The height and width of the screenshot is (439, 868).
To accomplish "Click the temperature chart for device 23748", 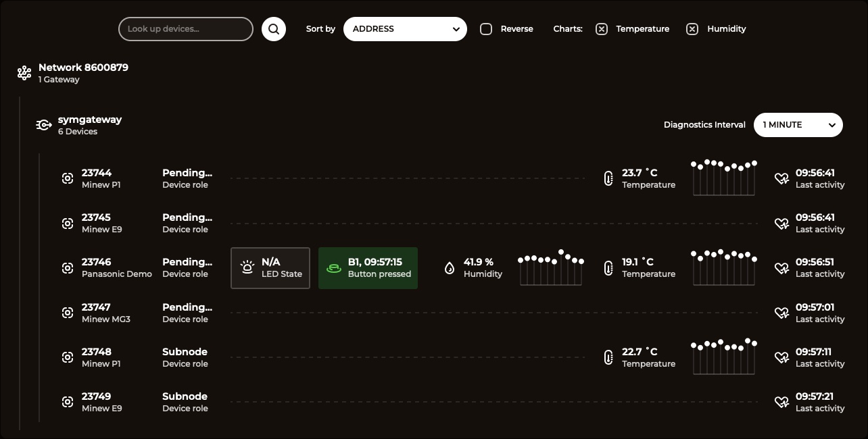I will coord(723,357).
